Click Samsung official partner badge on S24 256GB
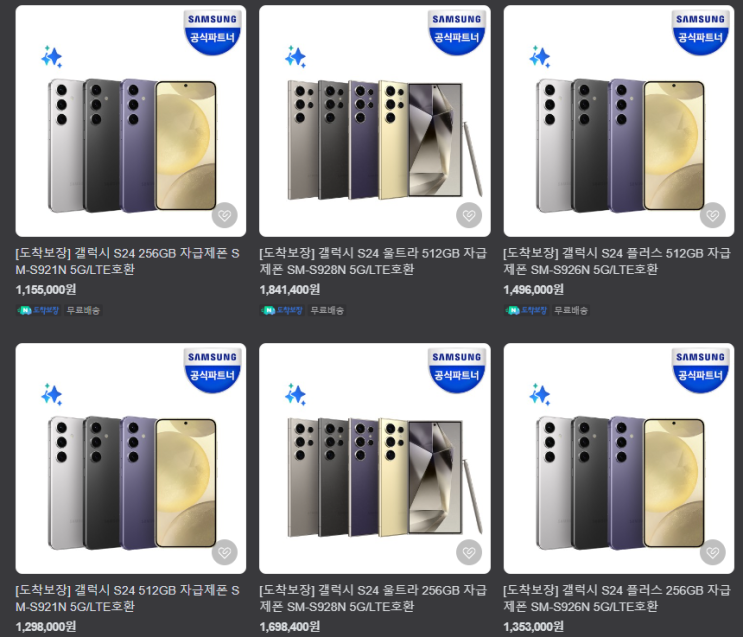 [212, 32]
